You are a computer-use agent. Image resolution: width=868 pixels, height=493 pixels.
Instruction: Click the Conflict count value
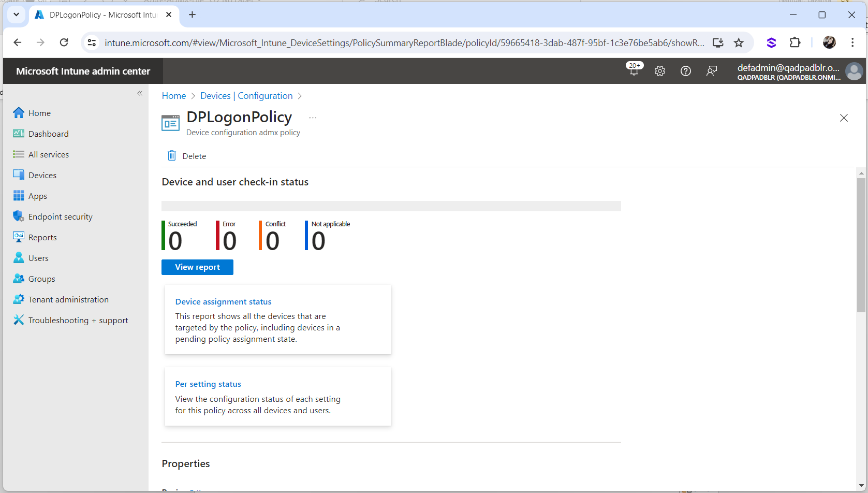[x=273, y=241]
